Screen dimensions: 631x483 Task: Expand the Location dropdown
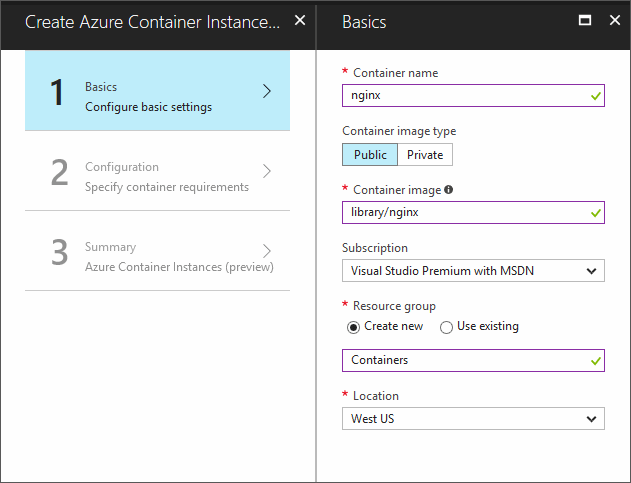click(473, 418)
